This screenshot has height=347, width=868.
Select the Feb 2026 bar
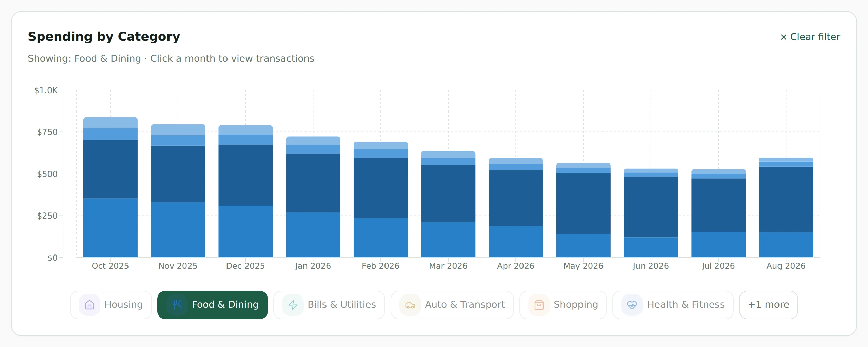(381, 200)
